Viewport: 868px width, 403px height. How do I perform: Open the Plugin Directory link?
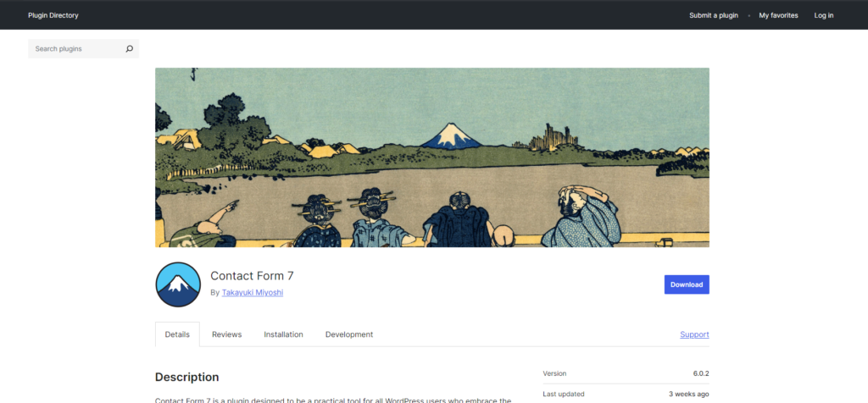coord(53,15)
